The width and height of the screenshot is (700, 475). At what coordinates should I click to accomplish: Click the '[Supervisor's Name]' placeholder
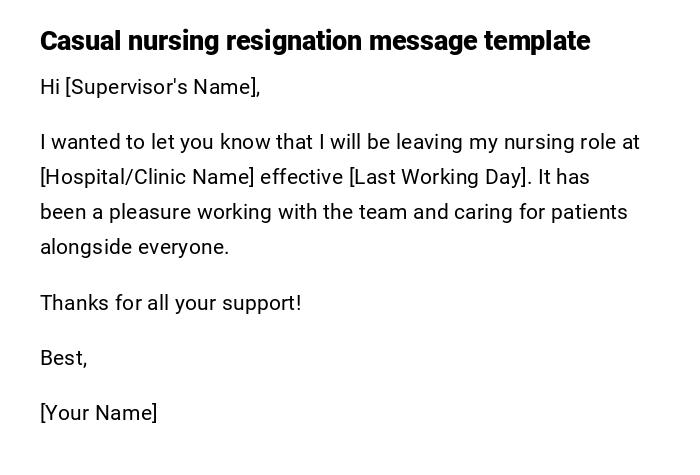162,87
